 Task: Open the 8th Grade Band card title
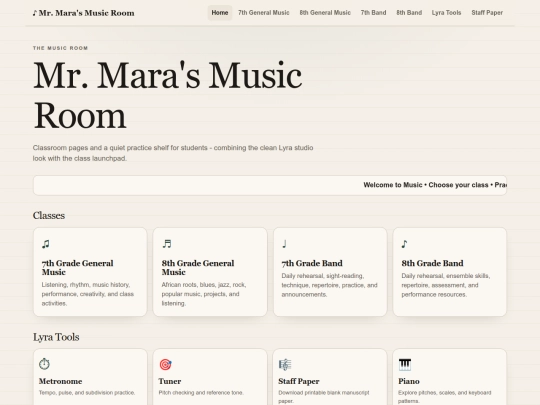[432, 263]
